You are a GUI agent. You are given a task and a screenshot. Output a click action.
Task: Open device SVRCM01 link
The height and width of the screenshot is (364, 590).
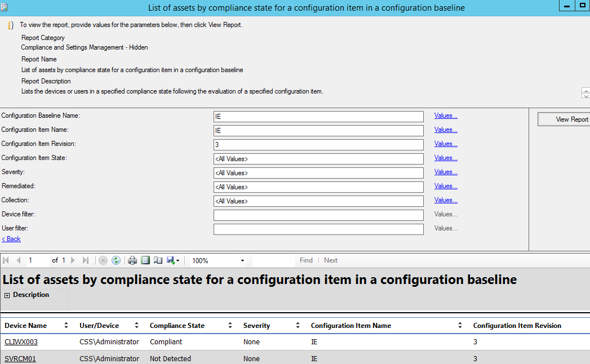click(20, 359)
